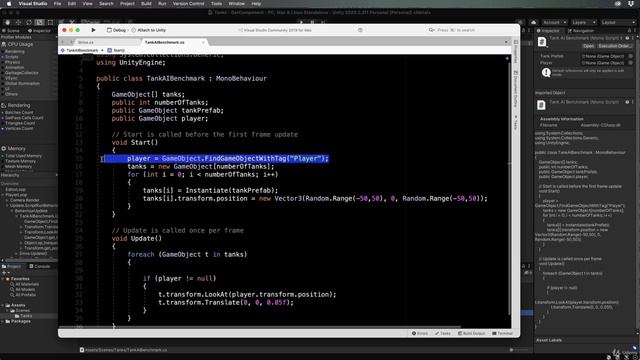
Task: Open the Project menu
Action: click(127, 4)
